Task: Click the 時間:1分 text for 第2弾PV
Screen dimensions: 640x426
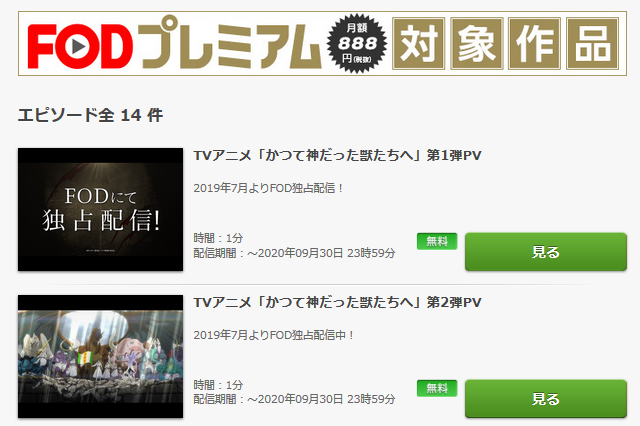Action: 218,384
